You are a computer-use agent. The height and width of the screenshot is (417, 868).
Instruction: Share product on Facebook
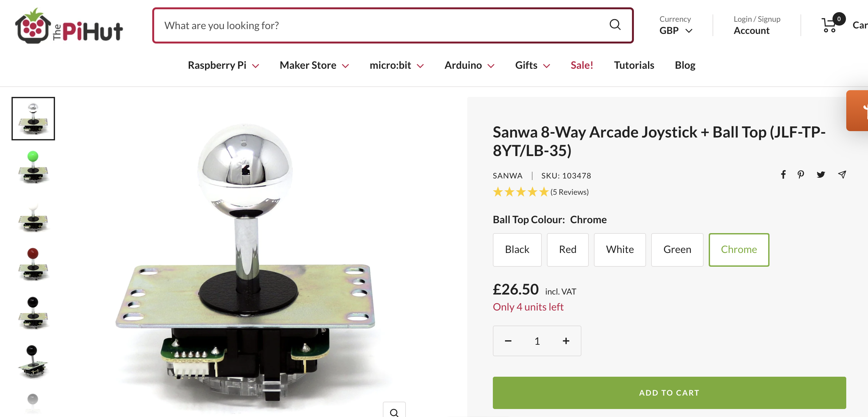(x=783, y=175)
